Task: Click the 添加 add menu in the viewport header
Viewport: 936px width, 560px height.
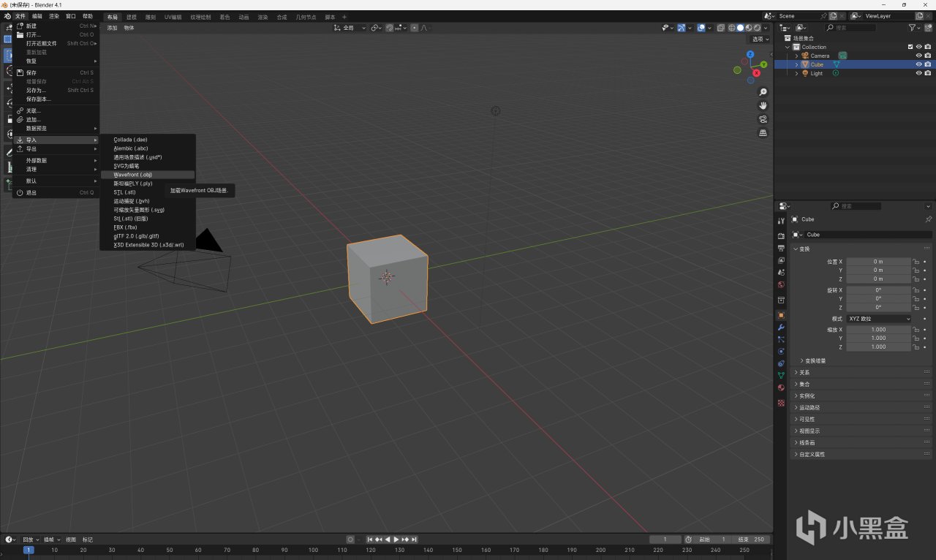Action: [112, 28]
